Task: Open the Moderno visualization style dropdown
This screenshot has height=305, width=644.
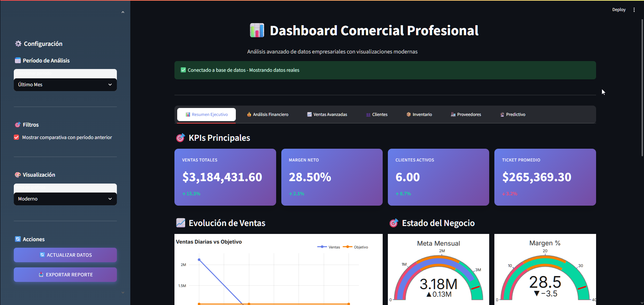Action: [65, 199]
